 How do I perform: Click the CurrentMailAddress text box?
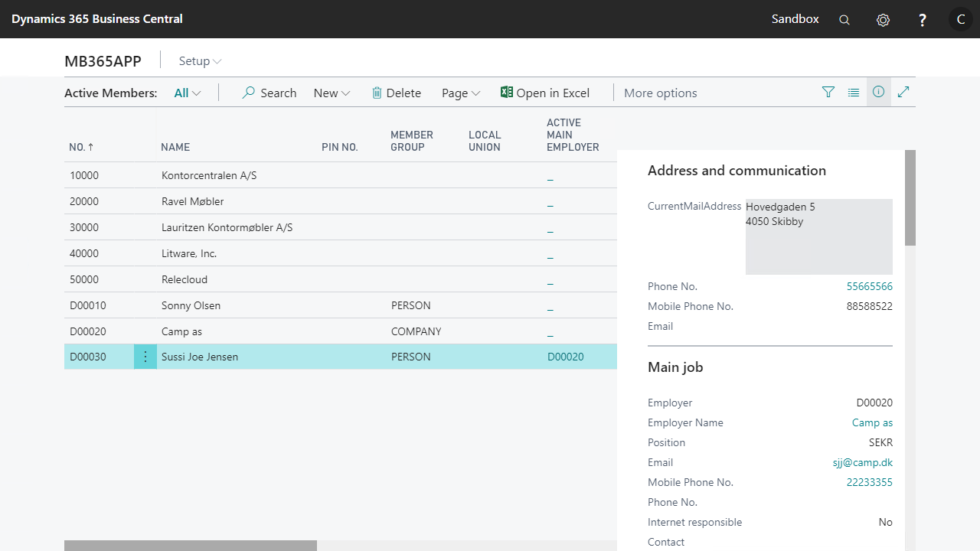[x=819, y=236]
